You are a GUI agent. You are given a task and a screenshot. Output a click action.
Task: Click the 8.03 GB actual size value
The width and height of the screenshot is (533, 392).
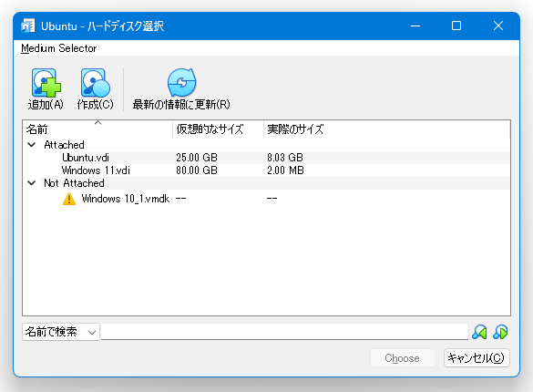tap(285, 158)
